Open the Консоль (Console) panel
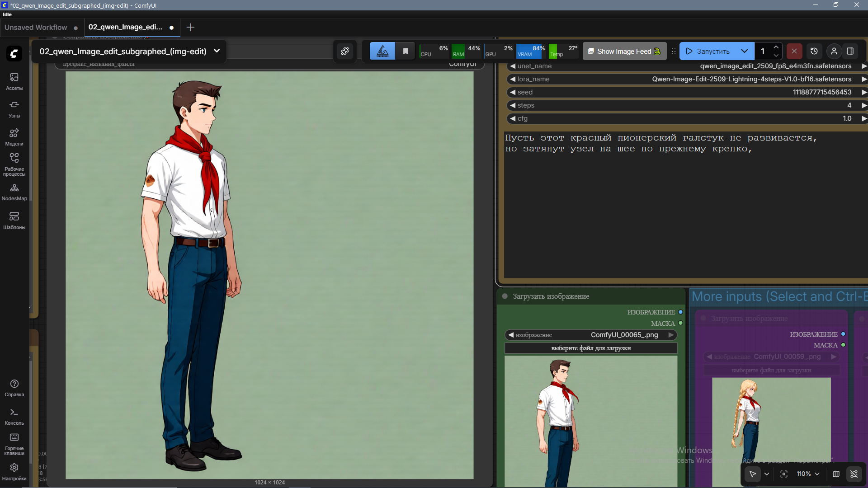868x488 pixels. click(14, 416)
